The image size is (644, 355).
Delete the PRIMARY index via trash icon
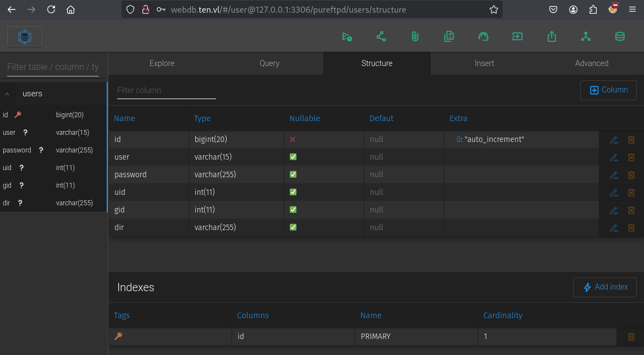[x=631, y=337]
